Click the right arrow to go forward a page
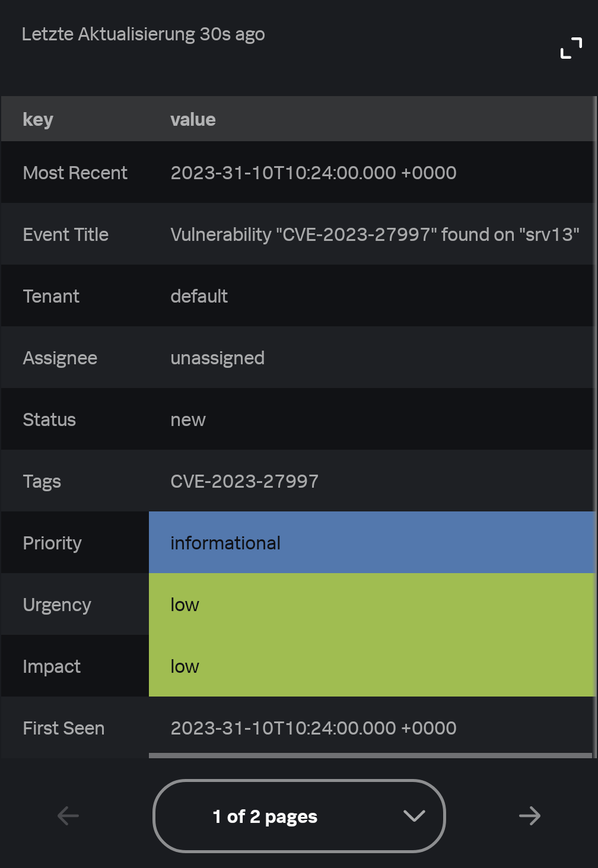This screenshot has height=868, width=598. [530, 816]
